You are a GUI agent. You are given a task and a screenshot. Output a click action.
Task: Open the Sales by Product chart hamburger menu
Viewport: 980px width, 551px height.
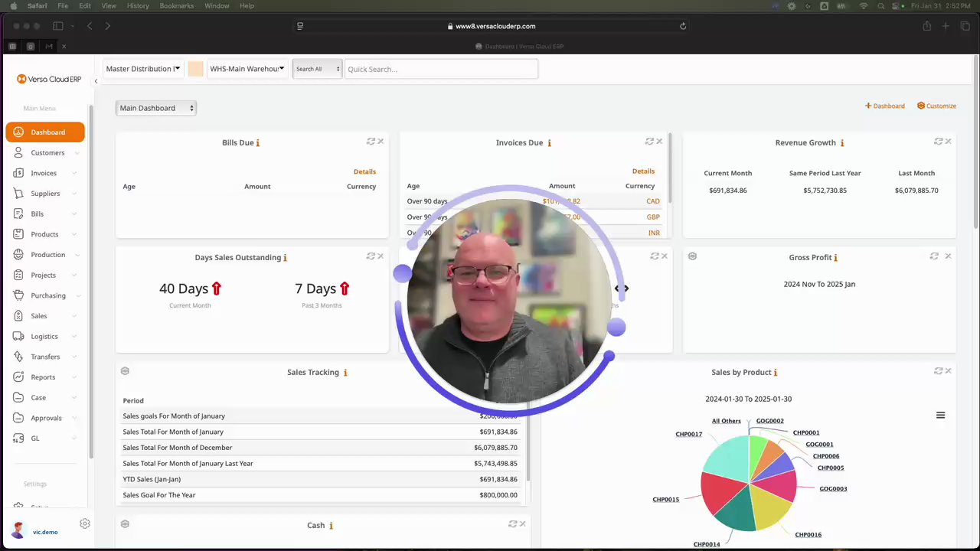940,416
